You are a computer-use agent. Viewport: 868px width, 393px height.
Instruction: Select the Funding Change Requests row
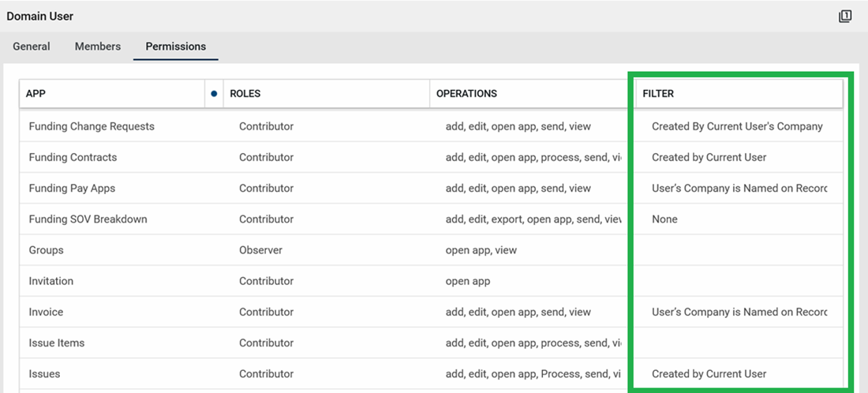92,126
